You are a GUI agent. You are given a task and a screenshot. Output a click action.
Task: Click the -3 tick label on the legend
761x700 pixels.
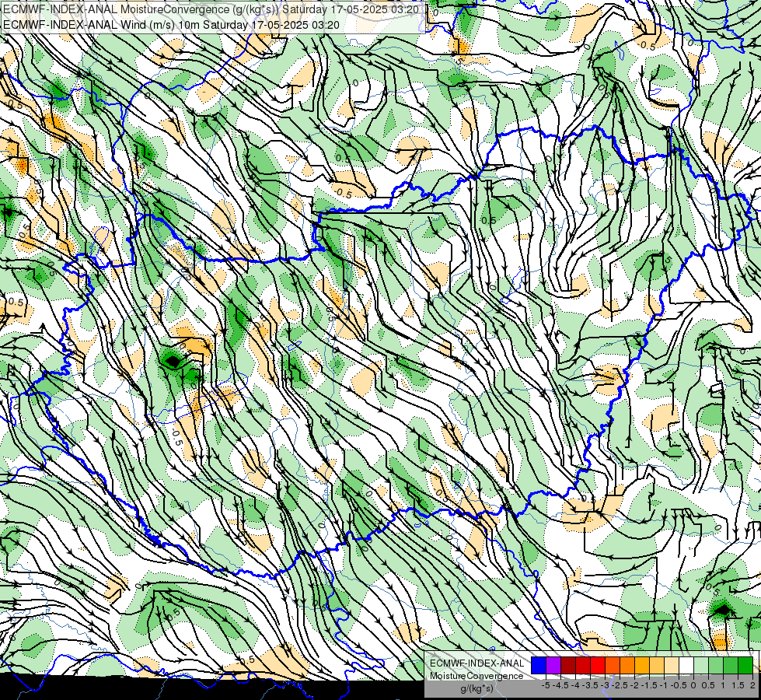pos(605,685)
